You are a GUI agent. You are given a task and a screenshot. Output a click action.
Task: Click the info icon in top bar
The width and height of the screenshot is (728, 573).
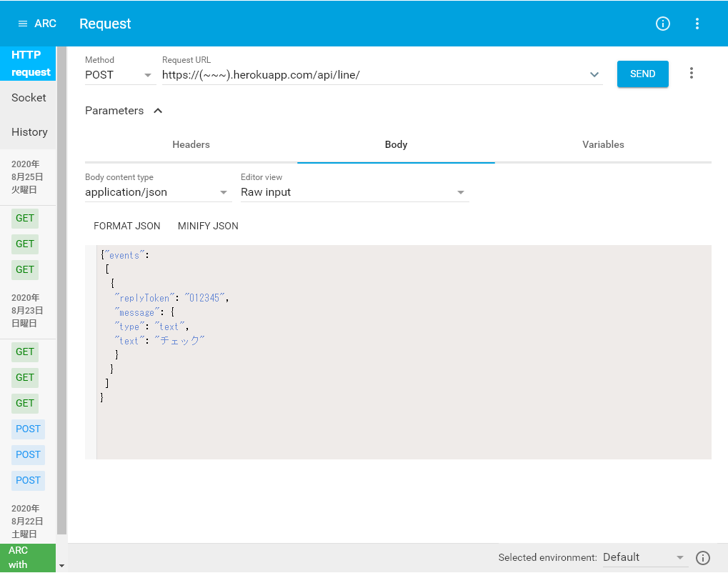click(663, 24)
